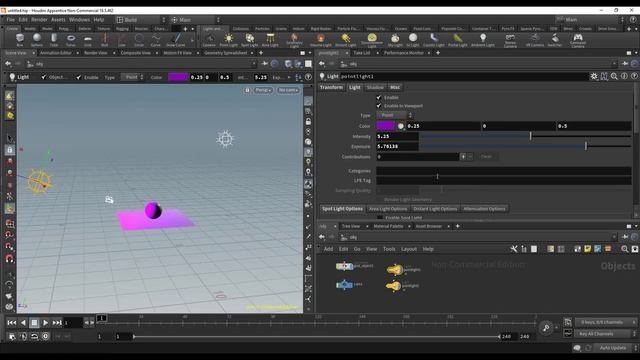The width and height of the screenshot is (640, 360).
Task: Jump to first frame button
Action: click(11, 322)
